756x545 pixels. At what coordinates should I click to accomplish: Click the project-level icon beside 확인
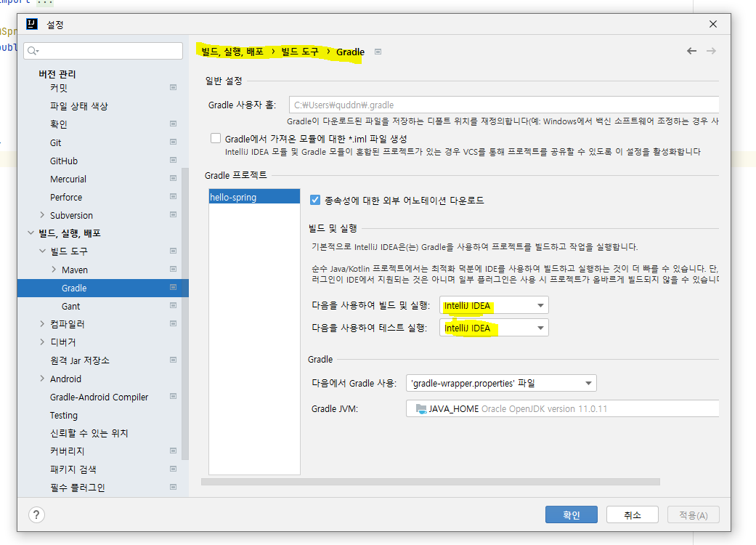coord(173,124)
